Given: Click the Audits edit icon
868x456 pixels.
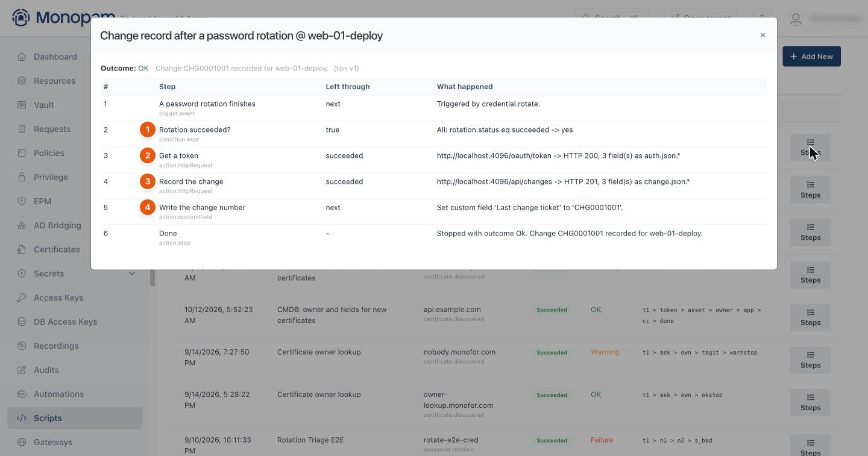Looking at the screenshot, I should [x=22, y=370].
